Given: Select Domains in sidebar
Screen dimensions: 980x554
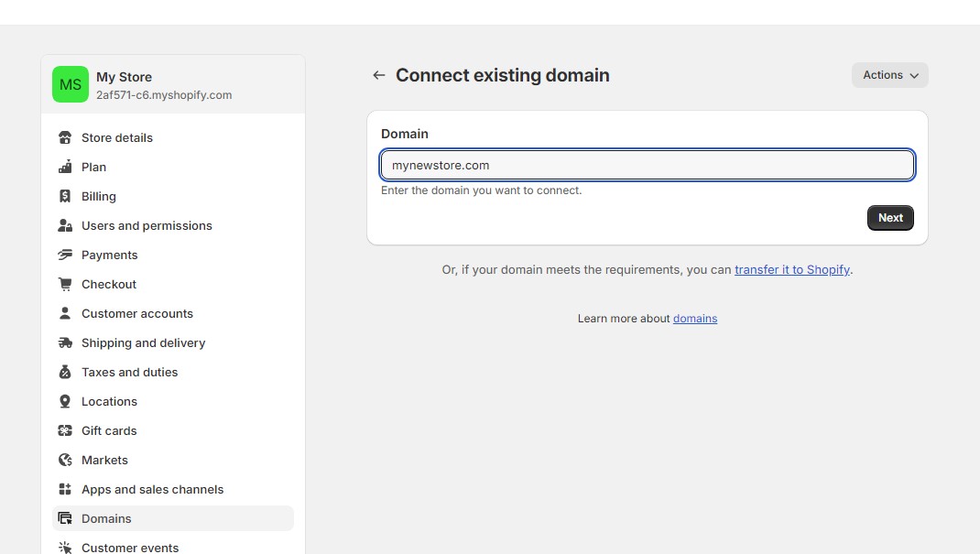Looking at the screenshot, I should [173, 518].
